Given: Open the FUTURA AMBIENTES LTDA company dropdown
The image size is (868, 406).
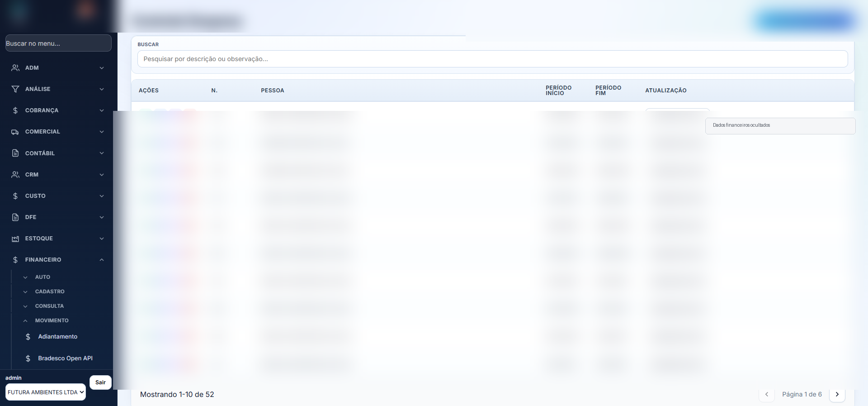Looking at the screenshot, I should pyautogui.click(x=46, y=392).
